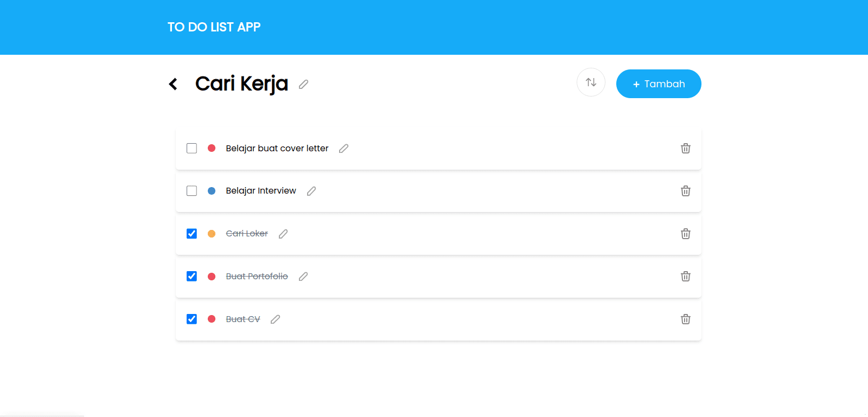
Task: Edit the Buat CV item
Action: point(276,319)
